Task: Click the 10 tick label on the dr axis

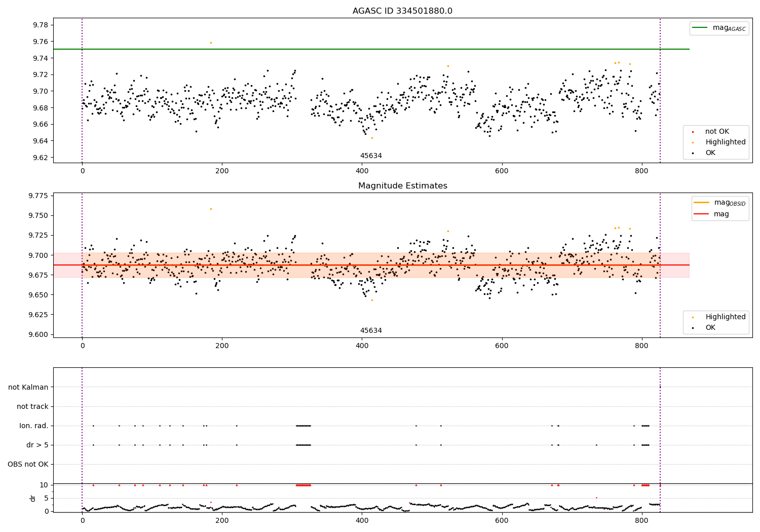Action: click(x=44, y=485)
